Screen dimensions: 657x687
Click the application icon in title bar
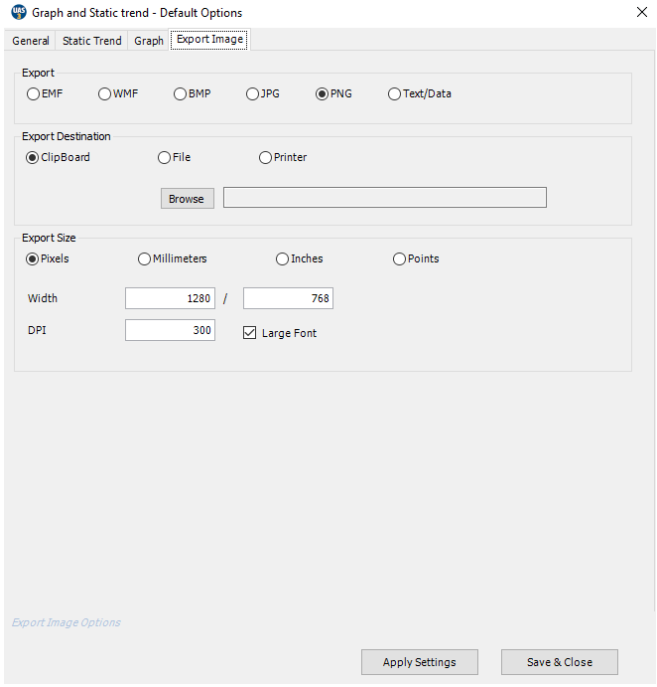[17, 13]
